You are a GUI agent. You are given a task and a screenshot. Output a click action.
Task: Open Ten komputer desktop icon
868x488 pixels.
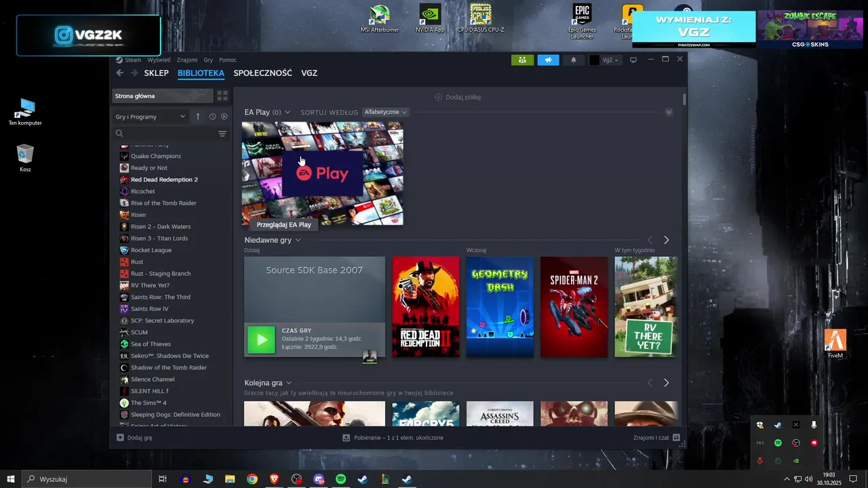click(25, 112)
